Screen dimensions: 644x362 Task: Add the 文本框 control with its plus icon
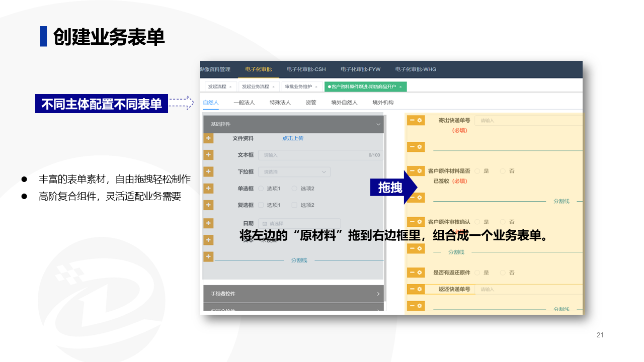(x=208, y=155)
